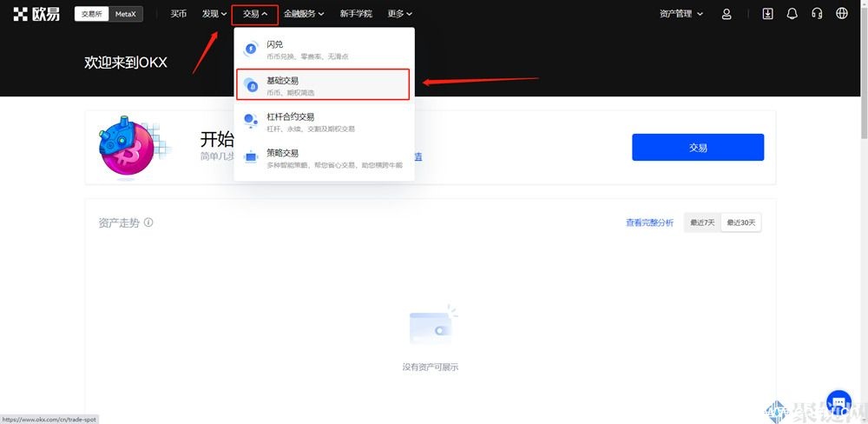Switch to the 交易所 toggle
This screenshot has width=868, height=424.
pos(91,14)
